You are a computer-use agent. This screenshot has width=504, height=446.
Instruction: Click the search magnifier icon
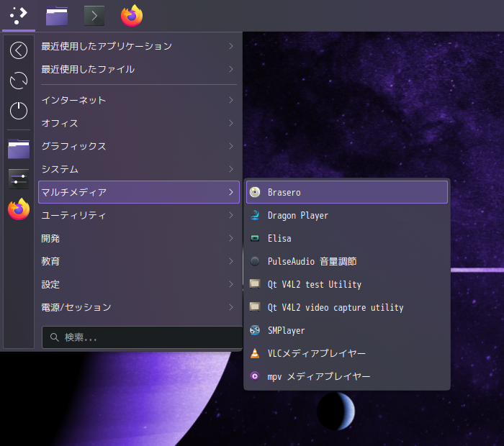[x=54, y=337]
